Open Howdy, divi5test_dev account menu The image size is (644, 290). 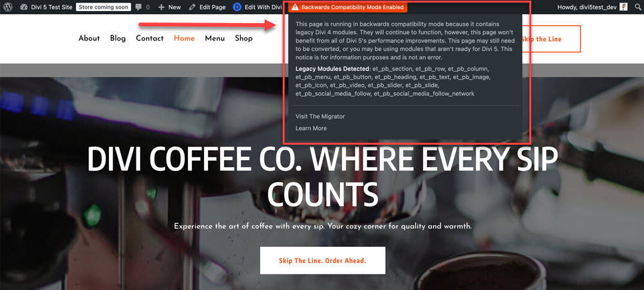[592, 7]
